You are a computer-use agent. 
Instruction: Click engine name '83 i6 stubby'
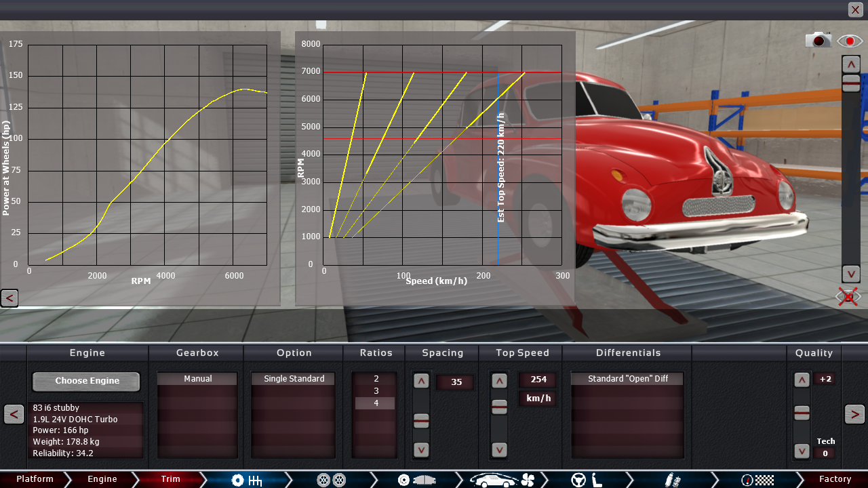(x=56, y=408)
